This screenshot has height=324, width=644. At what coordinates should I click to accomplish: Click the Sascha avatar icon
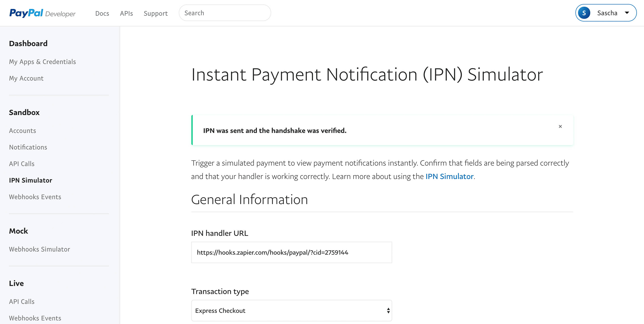coord(584,13)
